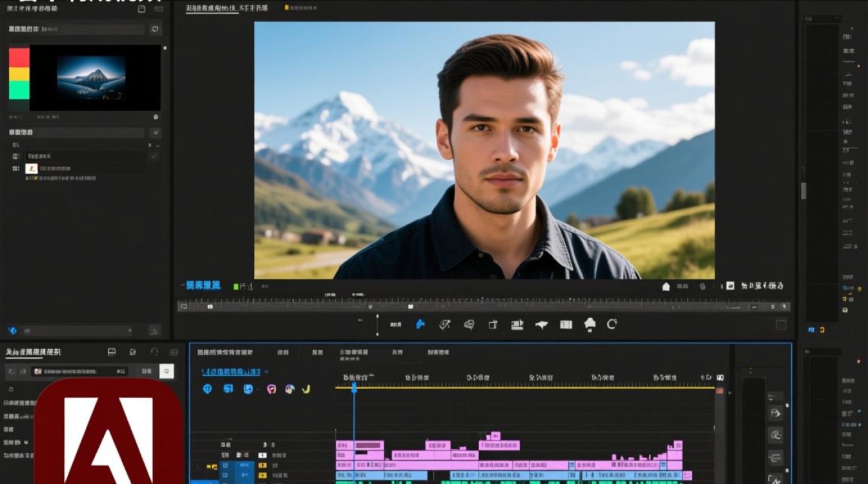Select the yellow checkmark icon in the timeline toolbar
Viewport: 868px width, 484px height.
coord(306,388)
